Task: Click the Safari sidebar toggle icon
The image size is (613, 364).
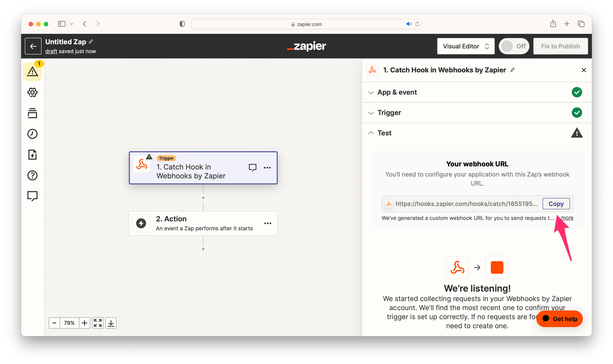Action: coord(62,24)
